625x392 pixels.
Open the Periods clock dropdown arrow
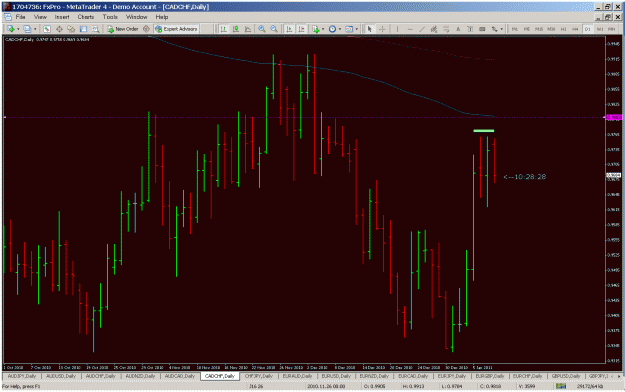click(x=340, y=29)
